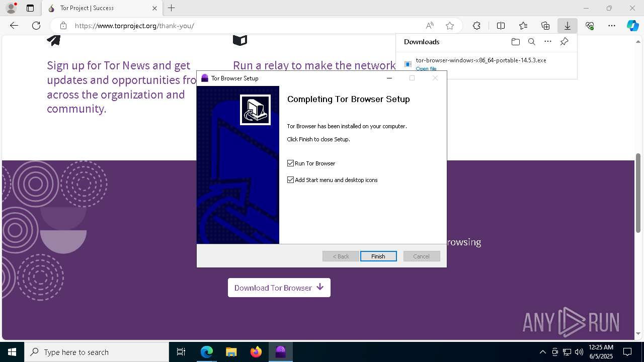Viewport: 644px width, 362px height.
Task: Click the disabled Back button
Action: tap(341, 256)
